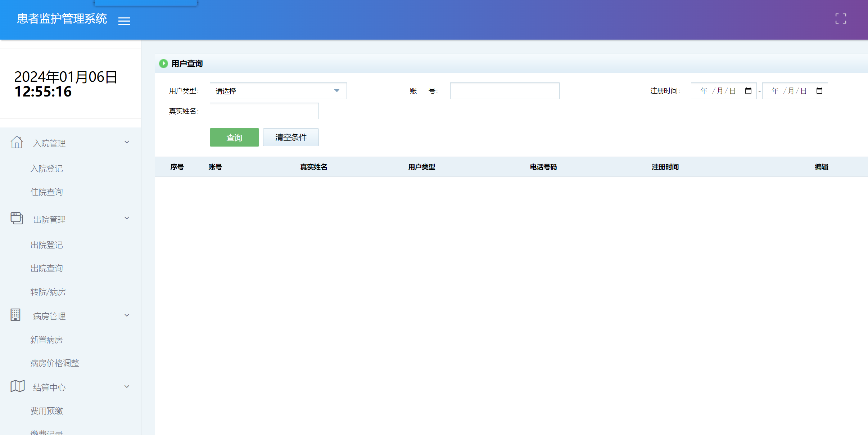Screen dimensions: 868x435
Task: Click the house icon for 入院管理
Action: point(17,142)
